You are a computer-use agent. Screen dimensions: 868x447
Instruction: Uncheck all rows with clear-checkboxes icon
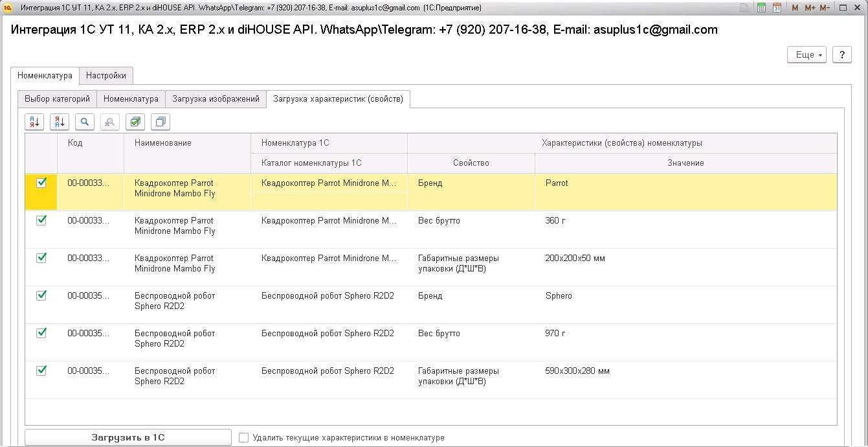pos(161,122)
